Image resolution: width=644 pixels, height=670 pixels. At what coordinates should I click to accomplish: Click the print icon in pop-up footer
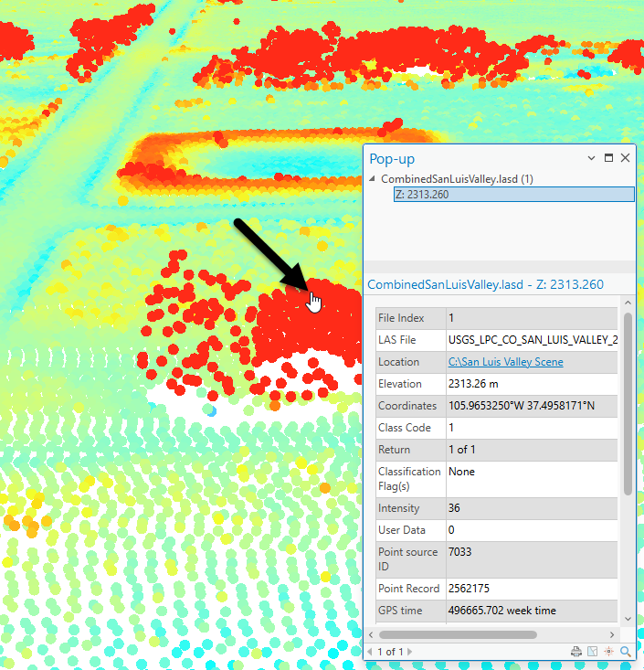576,652
